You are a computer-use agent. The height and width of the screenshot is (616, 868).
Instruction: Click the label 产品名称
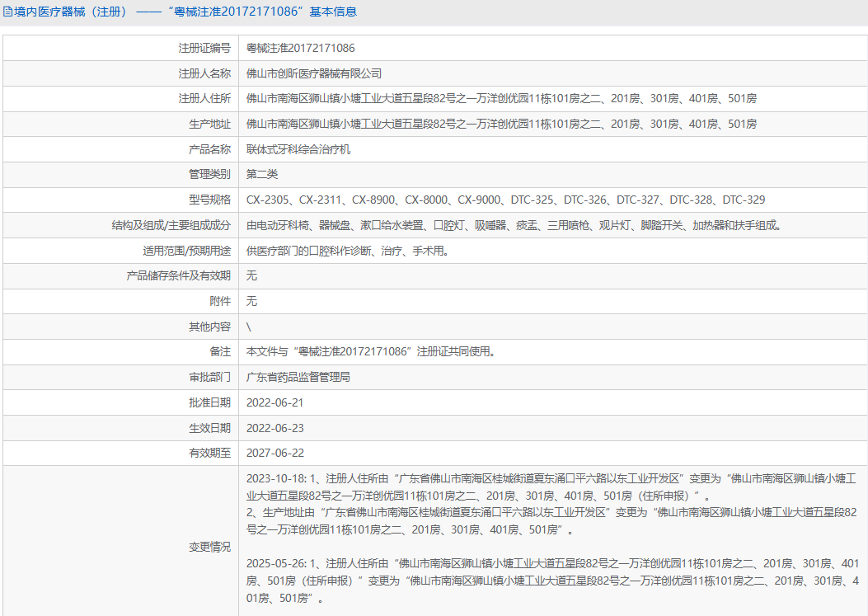(210, 149)
